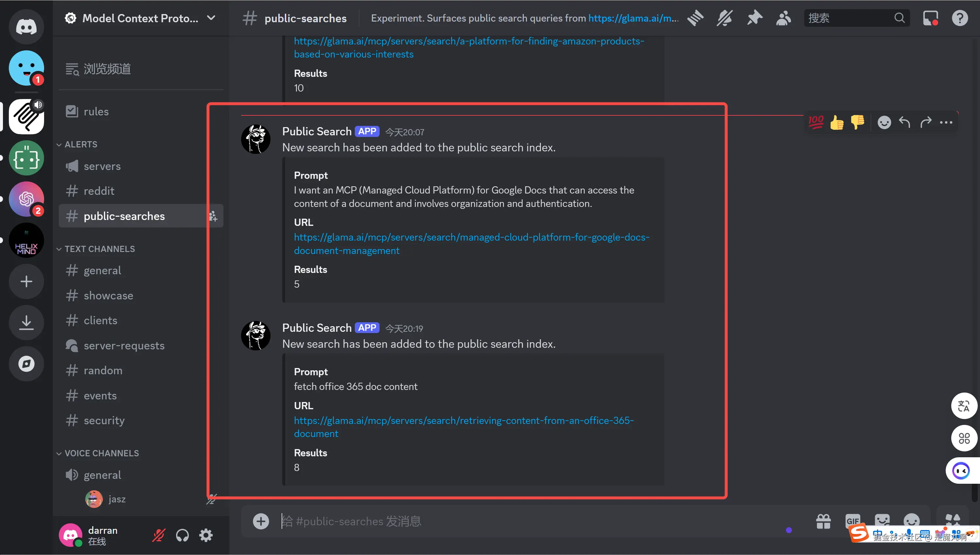Add a server with the plus icon

pos(26,282)
